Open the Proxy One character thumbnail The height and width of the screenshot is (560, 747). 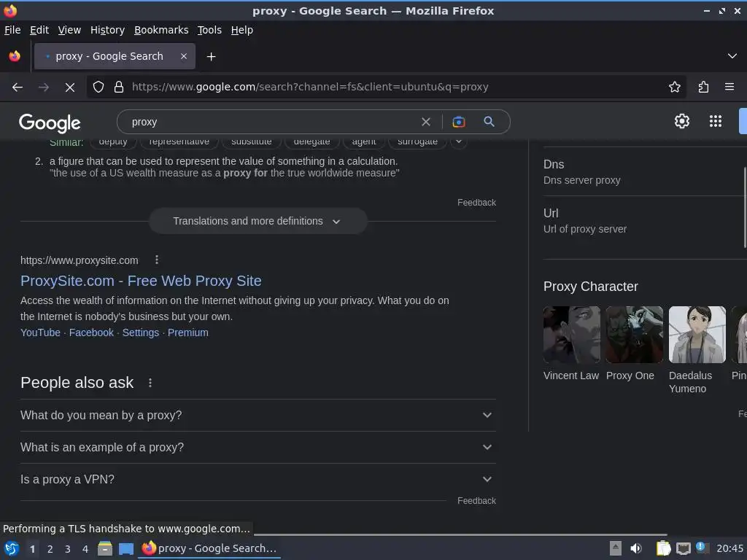click(x=634, y=335)
